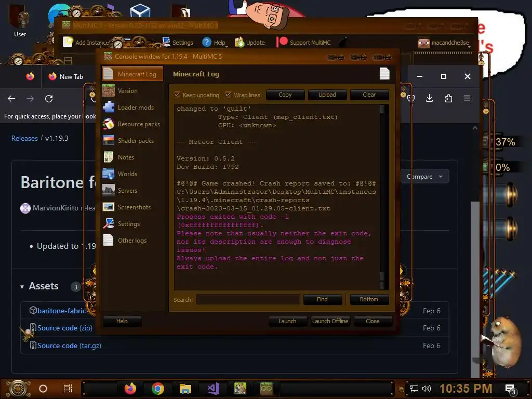
Task: Open the Source code (tar.gz) link
Action: (x=69, y=345)
